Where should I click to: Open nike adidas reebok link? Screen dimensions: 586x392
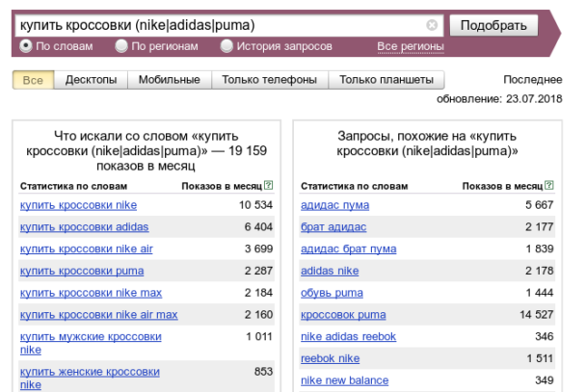point(348,337)
